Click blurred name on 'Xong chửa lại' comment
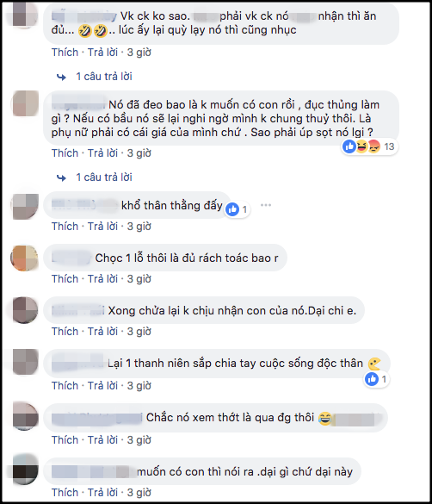Viewport: 432px width, 504px height. point(78,310)
